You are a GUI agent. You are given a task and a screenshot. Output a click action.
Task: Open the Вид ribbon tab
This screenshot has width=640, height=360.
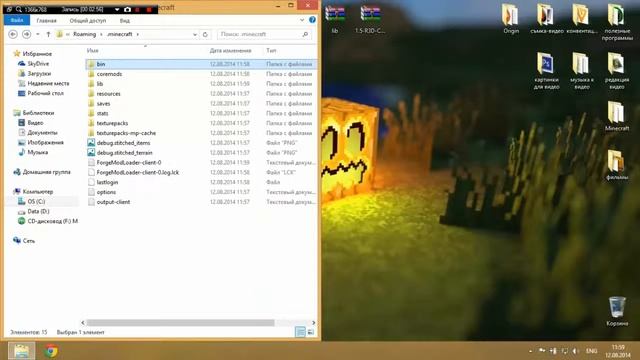click(x=125, y=20)
